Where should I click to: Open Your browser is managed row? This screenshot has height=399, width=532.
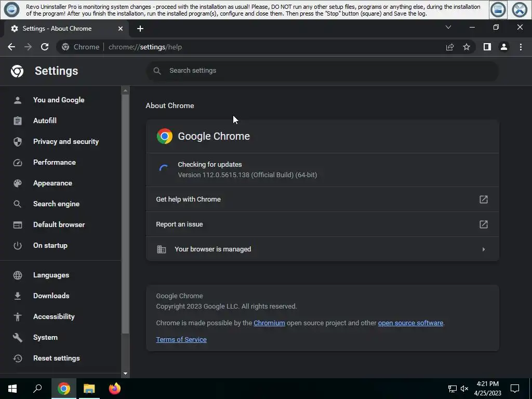[322, 249]
